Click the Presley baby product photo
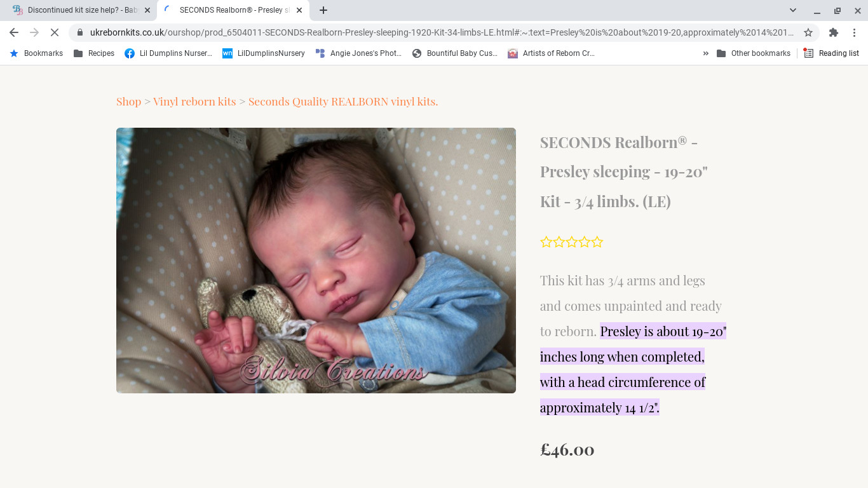 (x=316, y=261)
